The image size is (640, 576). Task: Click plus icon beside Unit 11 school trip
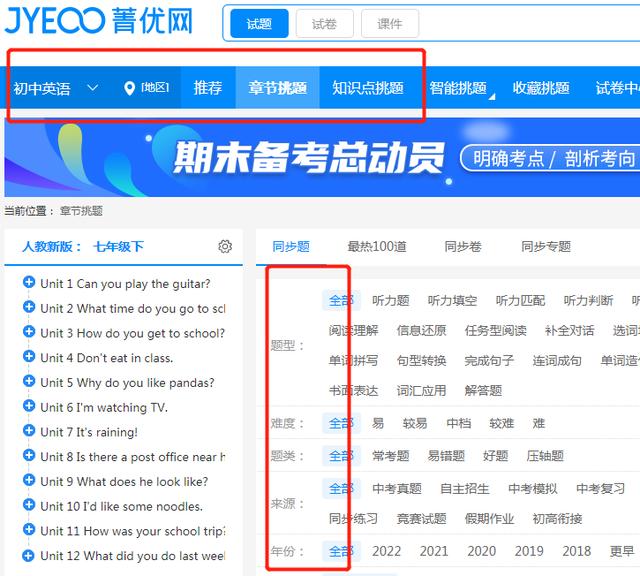(29, 529)
